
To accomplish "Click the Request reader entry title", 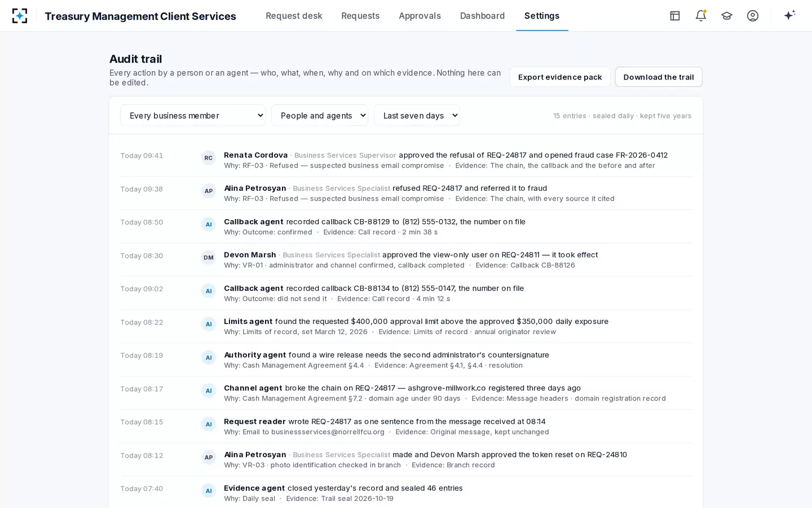I will click(255, 422).
